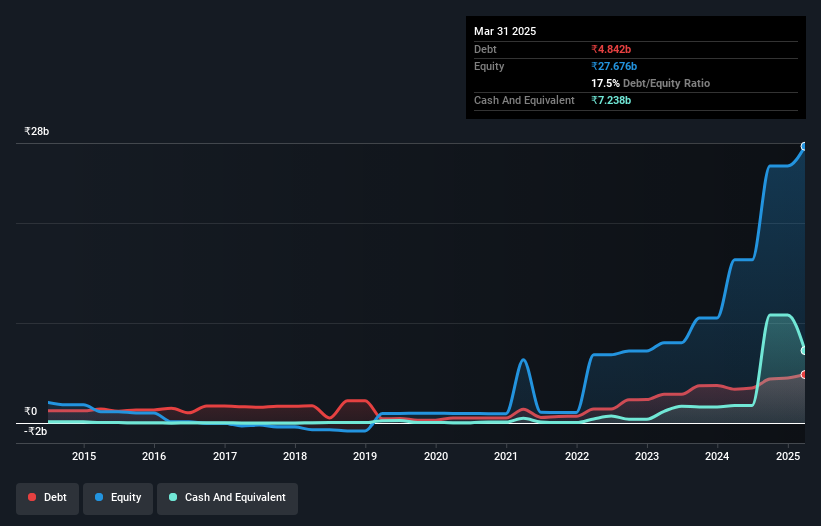Screen dimensions: 821x526
Task: Click the ₹27.676b Equity value in tooltip
Action: (x=614, y=66)
